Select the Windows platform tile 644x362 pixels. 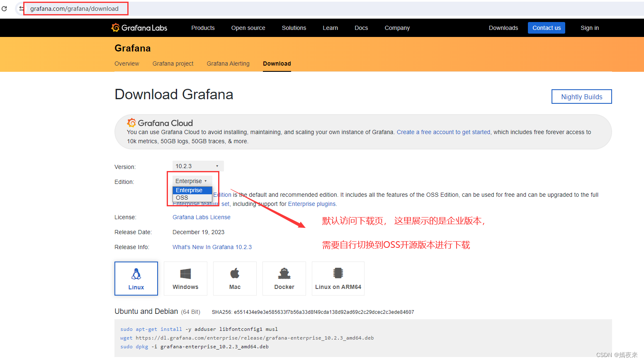(x=185, y=279)
